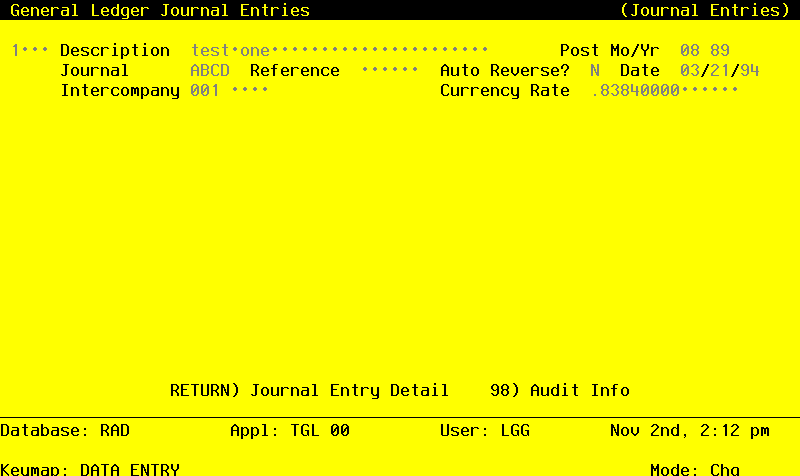This screenshot has height=476, width=800.
Task: Click the empty Reference field dots
Action: [x=390, y=70]
